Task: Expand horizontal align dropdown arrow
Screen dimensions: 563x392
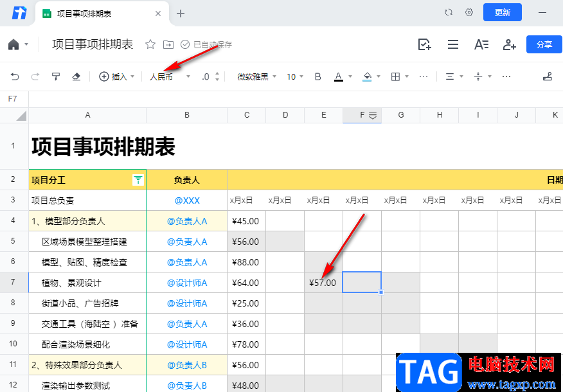Action: (461, 76)
